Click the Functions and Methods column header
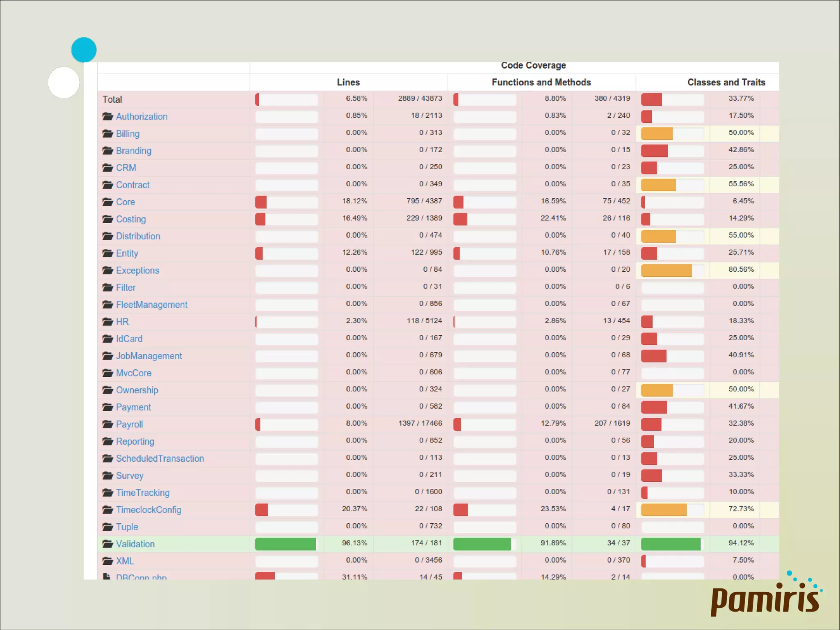The width and height of the screenshot is (840, 630). [x=541, y=82]
